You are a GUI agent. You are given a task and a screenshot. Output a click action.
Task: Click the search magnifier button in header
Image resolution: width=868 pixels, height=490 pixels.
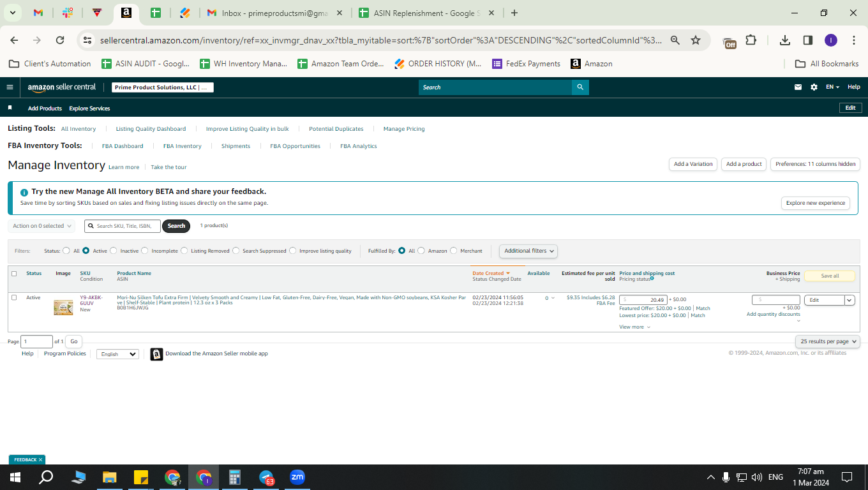tap(580, 87)
